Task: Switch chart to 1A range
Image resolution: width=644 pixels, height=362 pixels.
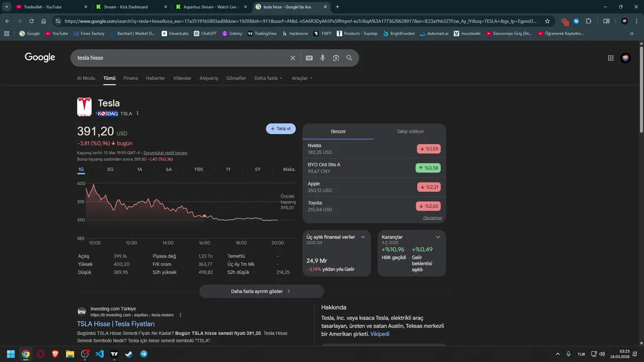Action: tap(140, 169)
